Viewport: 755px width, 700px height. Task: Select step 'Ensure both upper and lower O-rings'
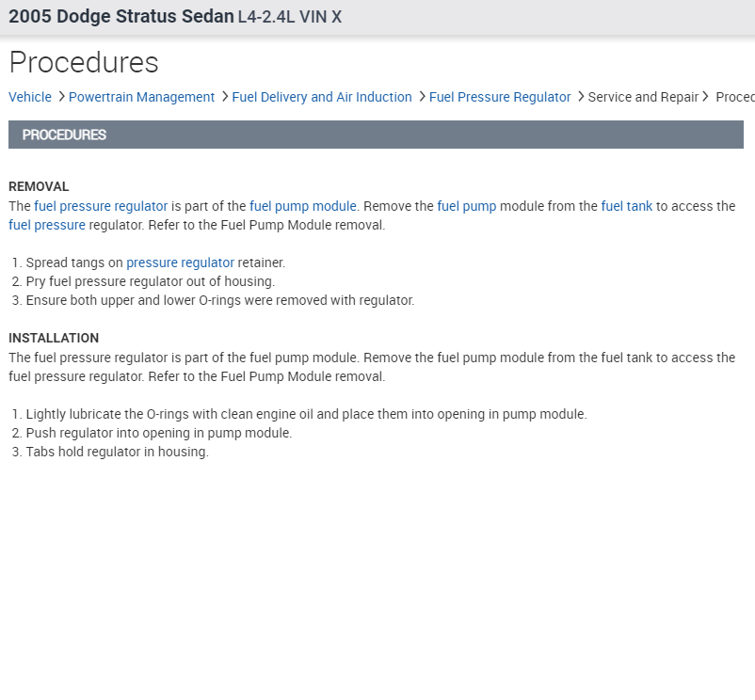click(220, 300)
